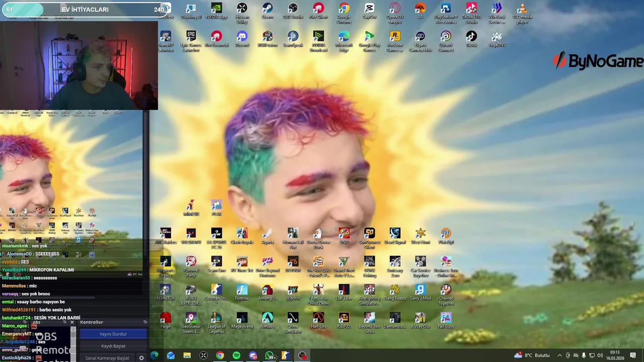This screenshot has width=644, height=362.
Task: Open the Fortnite desktop shortcut
Action: click(242, 293)
